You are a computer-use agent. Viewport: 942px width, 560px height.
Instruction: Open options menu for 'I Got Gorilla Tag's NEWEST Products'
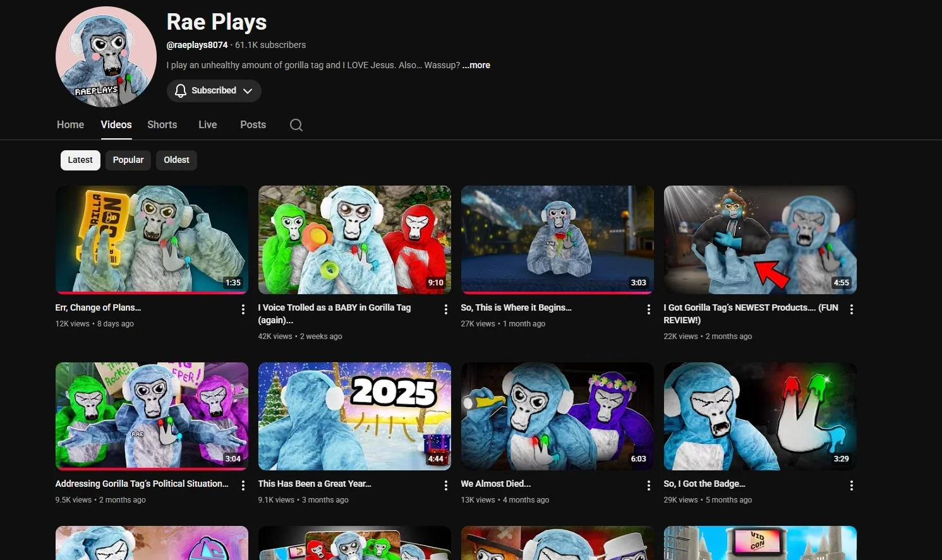pyautogui.click(x=851, y=309)
